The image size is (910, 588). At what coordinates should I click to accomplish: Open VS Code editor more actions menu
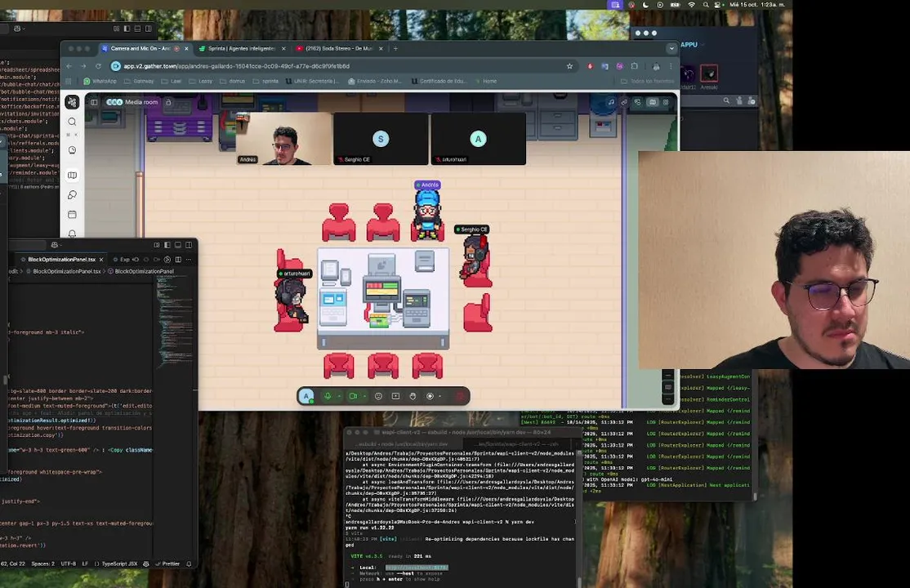189,260
